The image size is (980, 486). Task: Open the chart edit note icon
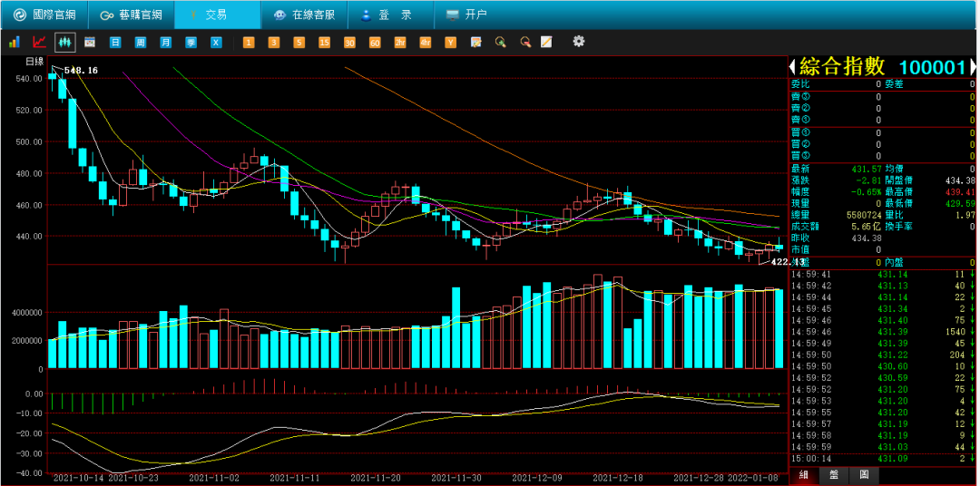[x=475, y=43]
